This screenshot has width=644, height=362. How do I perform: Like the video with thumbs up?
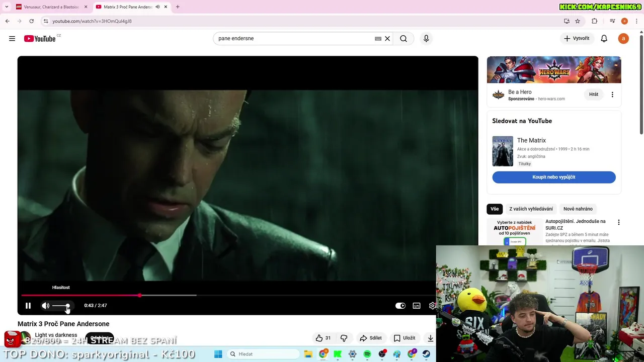coord(323,338)
